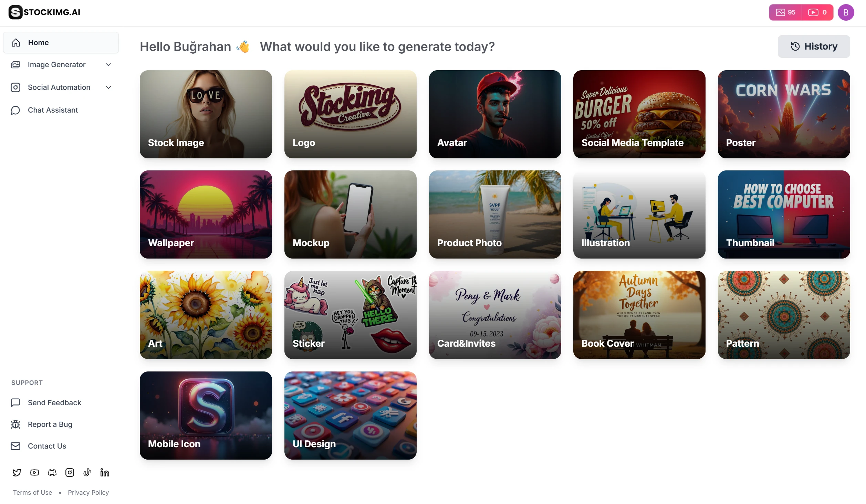Select the Sticker category thumbnail

[350, 315]
